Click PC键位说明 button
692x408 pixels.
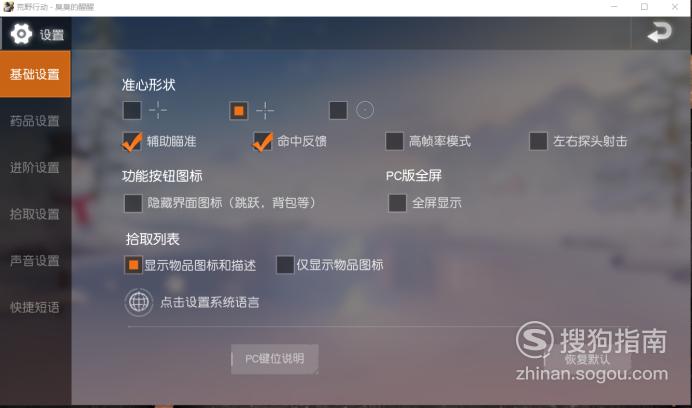click(x=275, y=359)
